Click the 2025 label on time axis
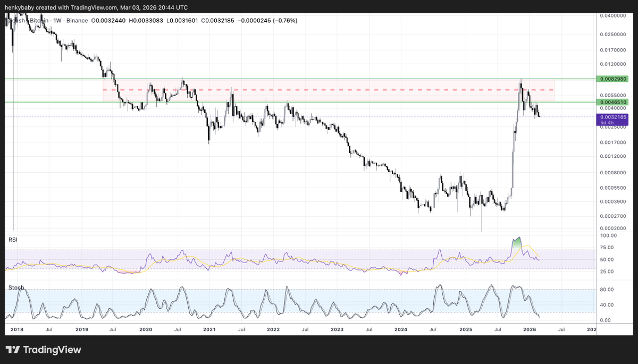 click(465, 329)
